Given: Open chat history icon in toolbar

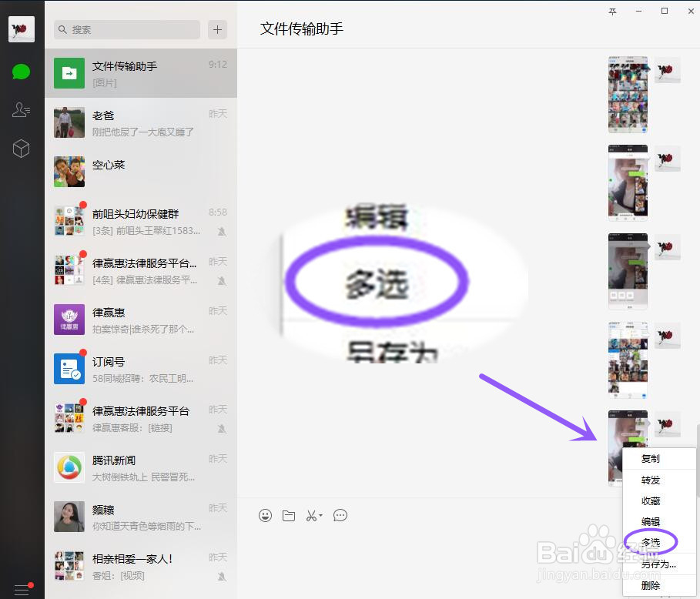Looking at the screenshot, I should (x=340, y=515).
